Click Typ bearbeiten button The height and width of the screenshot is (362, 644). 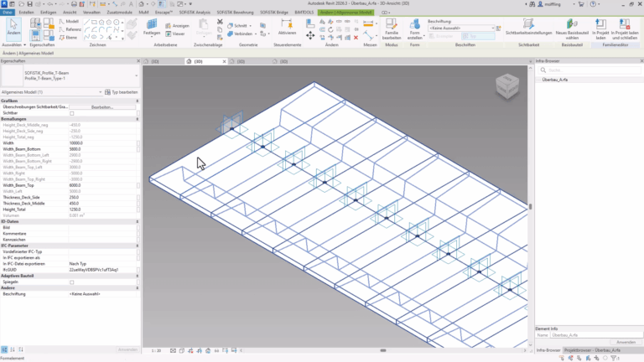point(122,92)
